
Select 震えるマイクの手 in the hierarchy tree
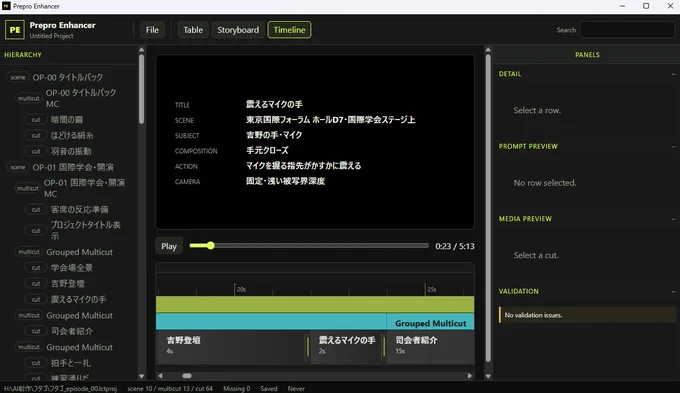[78, 299]
